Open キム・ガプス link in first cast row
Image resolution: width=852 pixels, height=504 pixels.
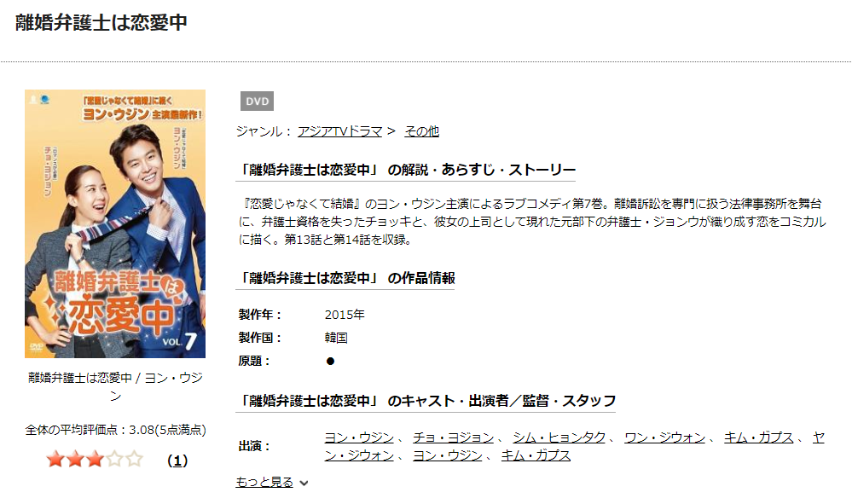[758, 437]
